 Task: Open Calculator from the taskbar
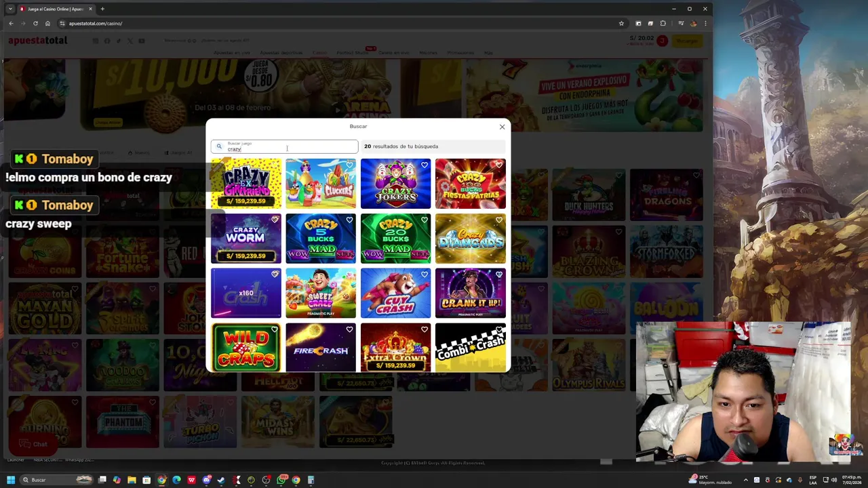coord(311,480)
